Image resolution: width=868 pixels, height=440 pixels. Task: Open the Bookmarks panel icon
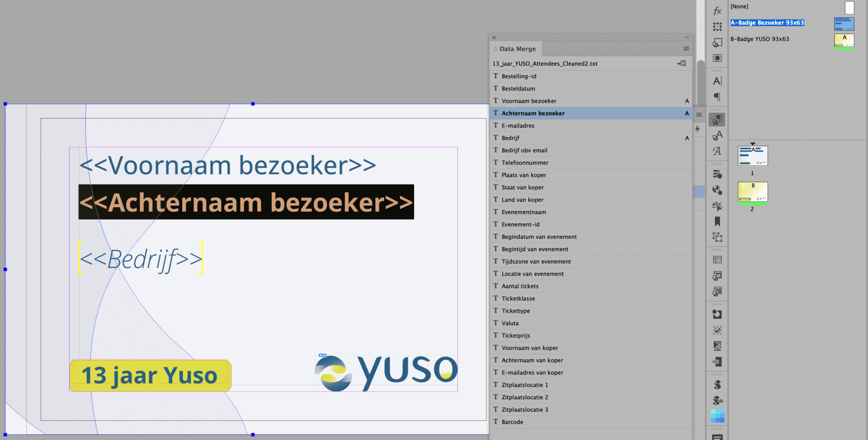(717, 222)
